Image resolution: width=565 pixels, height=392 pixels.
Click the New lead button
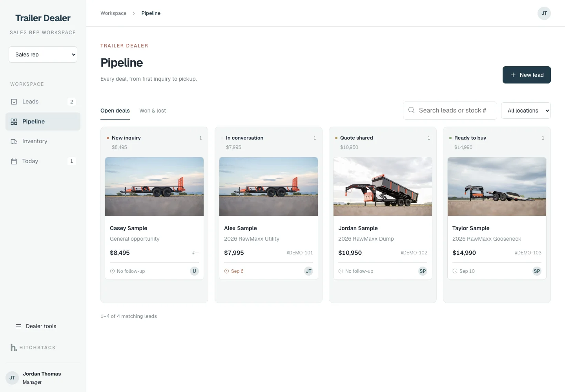pos(527,75)
